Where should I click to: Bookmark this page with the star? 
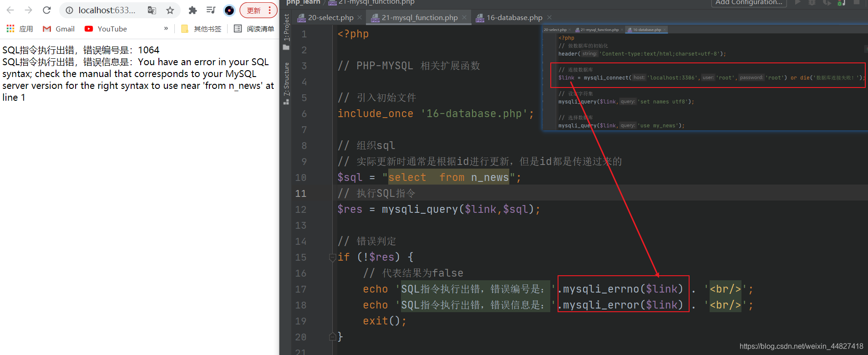[x=170, y=10]
